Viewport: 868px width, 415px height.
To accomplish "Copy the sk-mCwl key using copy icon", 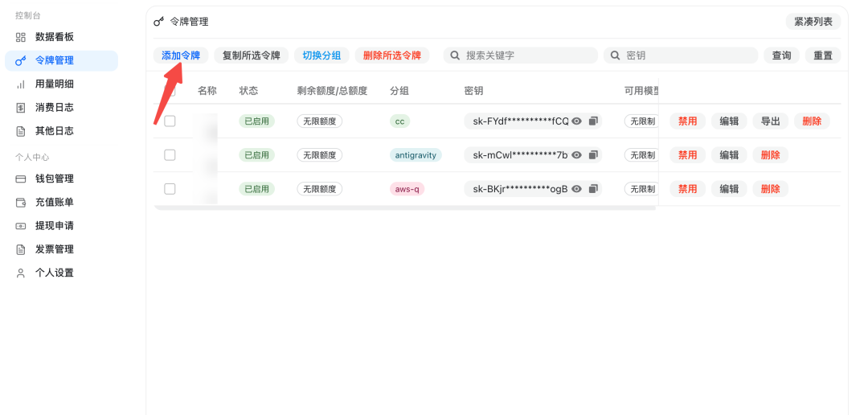I will point(593,155).
